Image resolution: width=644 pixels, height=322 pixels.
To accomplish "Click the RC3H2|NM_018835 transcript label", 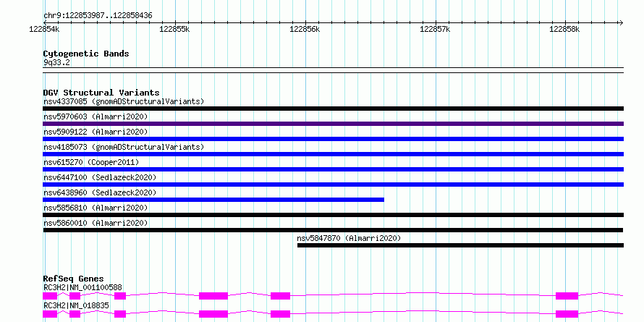I will (77, 305).
